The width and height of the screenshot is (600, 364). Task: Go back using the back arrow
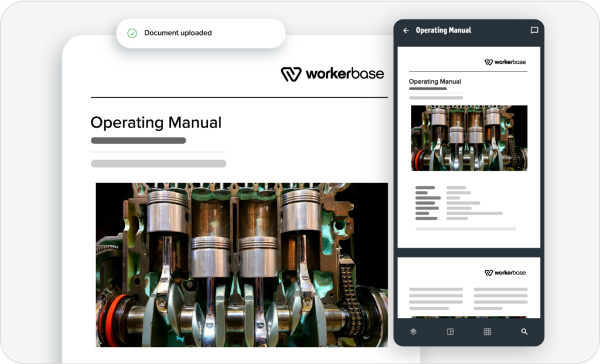405,30
